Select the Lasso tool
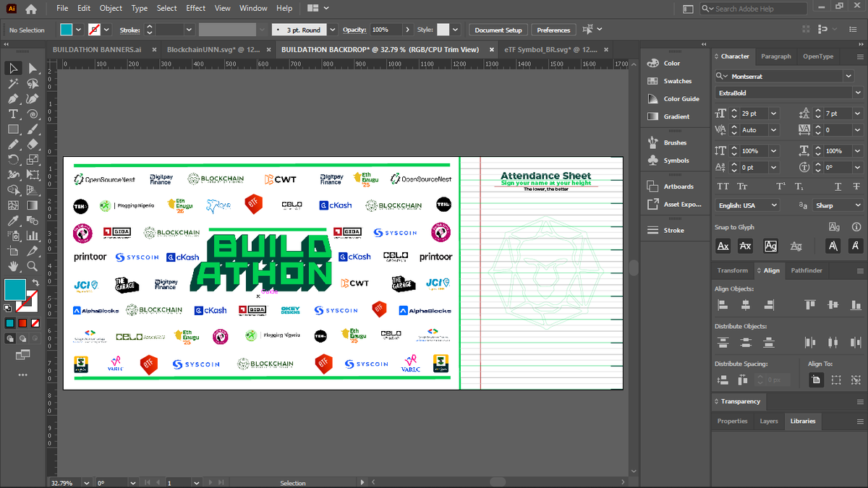Viewport: 868px width, 488px height. coord(33,84)
